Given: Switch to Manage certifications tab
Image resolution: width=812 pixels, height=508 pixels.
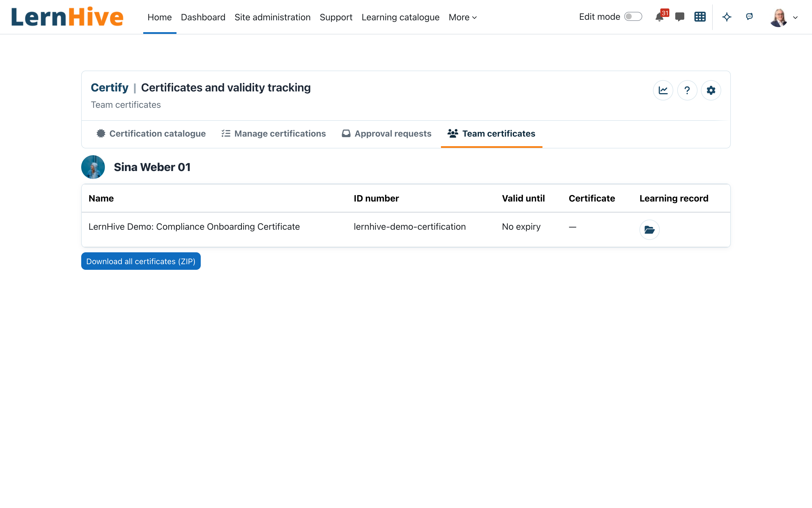Looking at the screenshot, I should pos(273,134).
